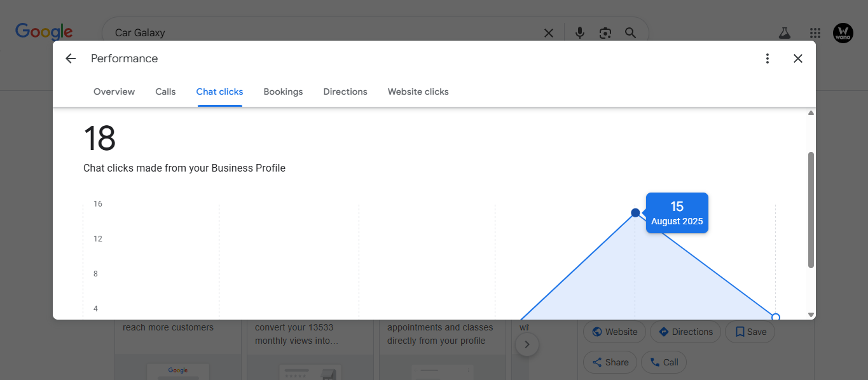
Task: Click the Website button on the business profile
Action: (x=614, y=332)
